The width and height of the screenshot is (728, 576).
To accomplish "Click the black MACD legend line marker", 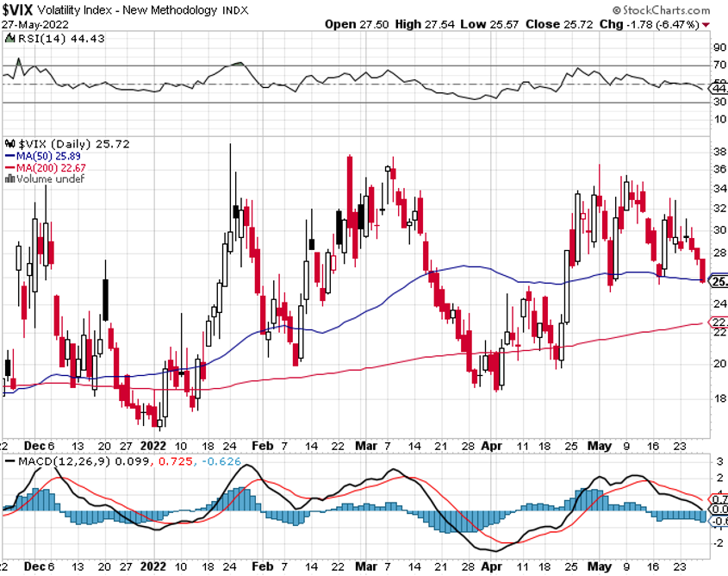I will pyautogui.click(x=9, y=461).
